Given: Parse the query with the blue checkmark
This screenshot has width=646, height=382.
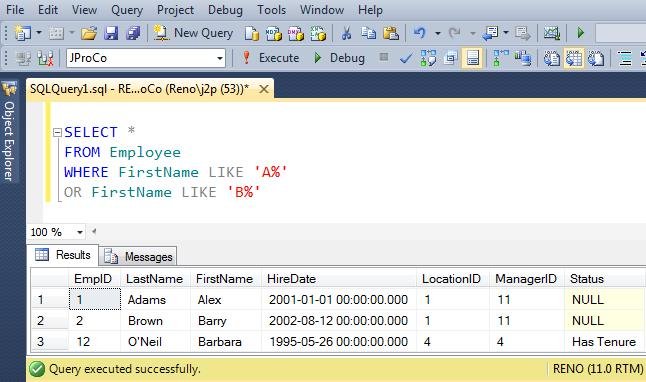Looking at the screenshot, I should 406,59.
